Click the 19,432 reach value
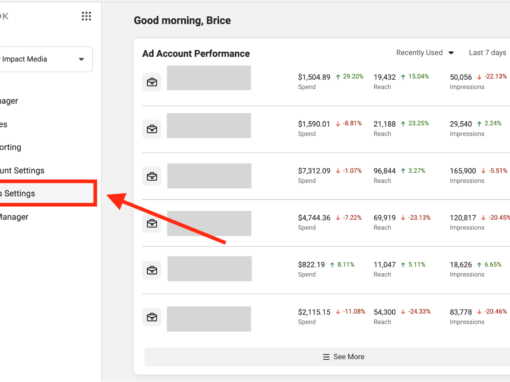 (x=384, y=77)
